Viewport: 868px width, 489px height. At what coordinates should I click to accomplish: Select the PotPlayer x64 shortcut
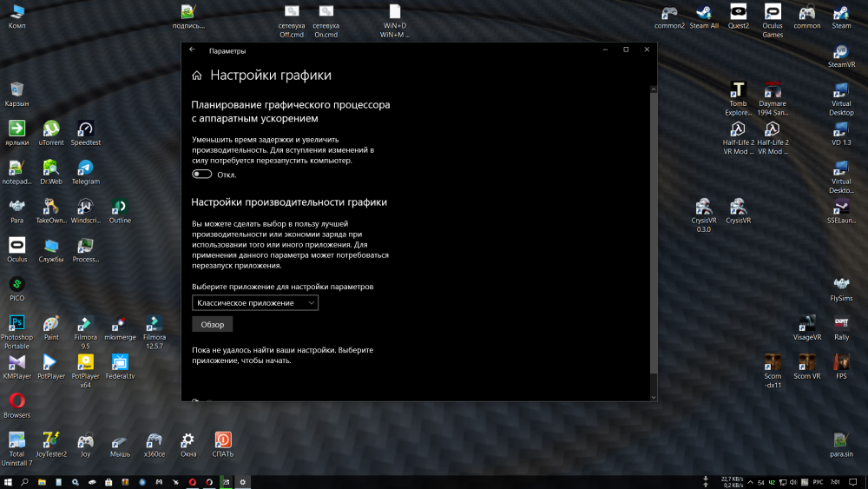(x=86, y=371)
